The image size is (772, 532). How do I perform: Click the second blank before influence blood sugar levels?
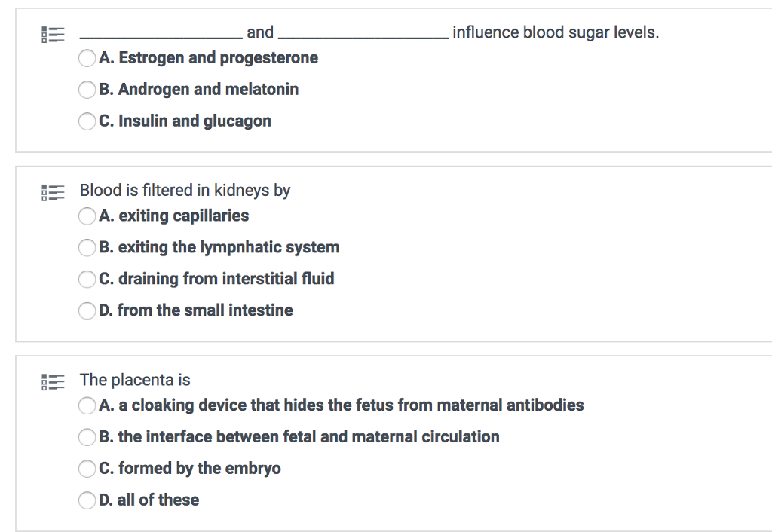(x=360, y=33)
